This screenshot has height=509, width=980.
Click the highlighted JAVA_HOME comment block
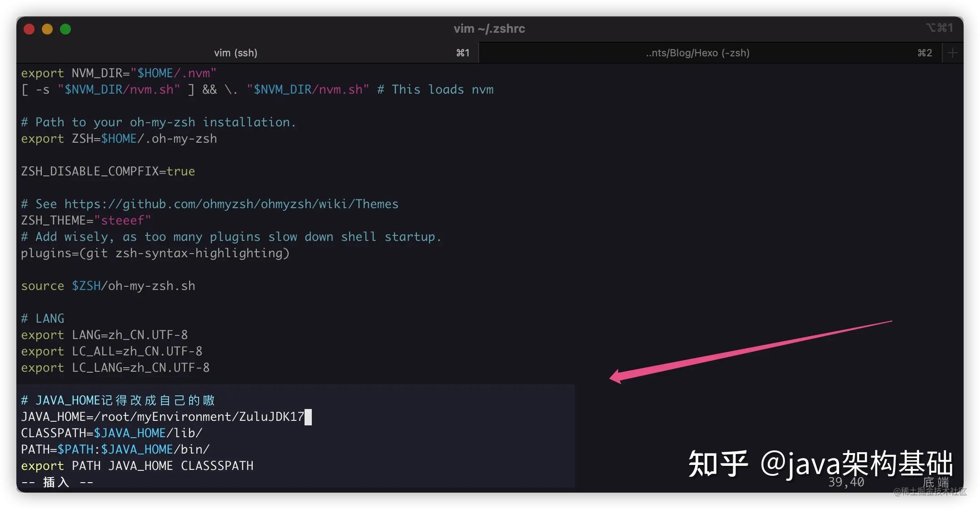pos(117,400)
